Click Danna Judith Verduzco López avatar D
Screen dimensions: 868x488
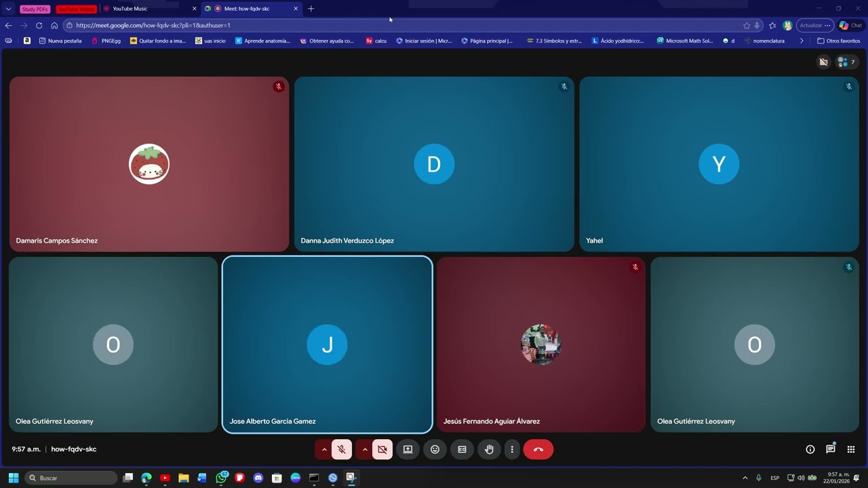pos(434,164)
